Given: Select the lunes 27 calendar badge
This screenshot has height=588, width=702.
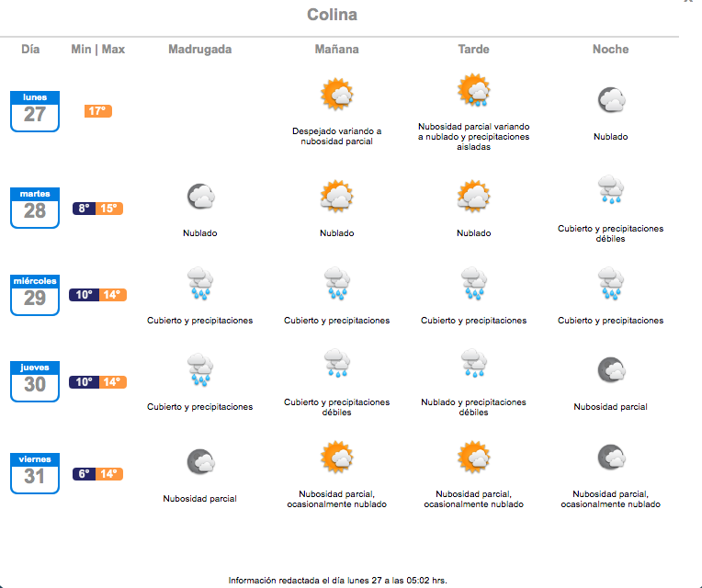Looking at the screenshot, I should point(35,111).
